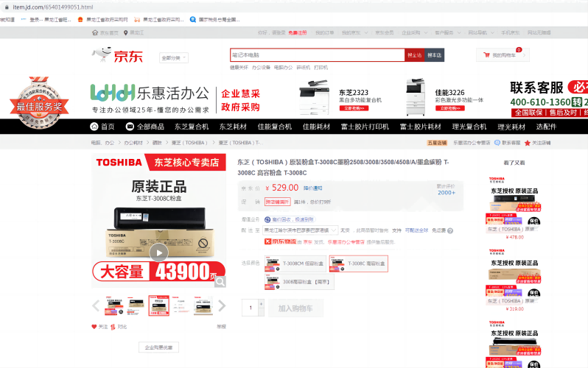Open the 理光复合机 nav item
Viewport: 588px width, 368px height.
coord(469,127)
